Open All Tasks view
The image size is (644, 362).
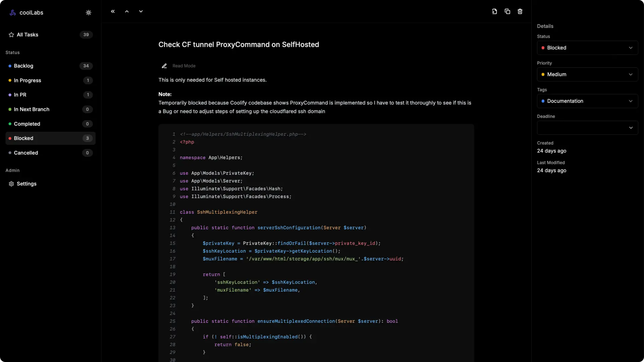pos(28,35)
